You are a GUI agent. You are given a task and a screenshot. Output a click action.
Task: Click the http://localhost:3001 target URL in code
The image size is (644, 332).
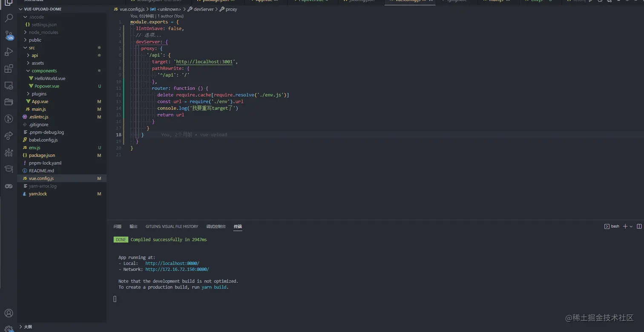pyautogui.click(x=204, y=62)
